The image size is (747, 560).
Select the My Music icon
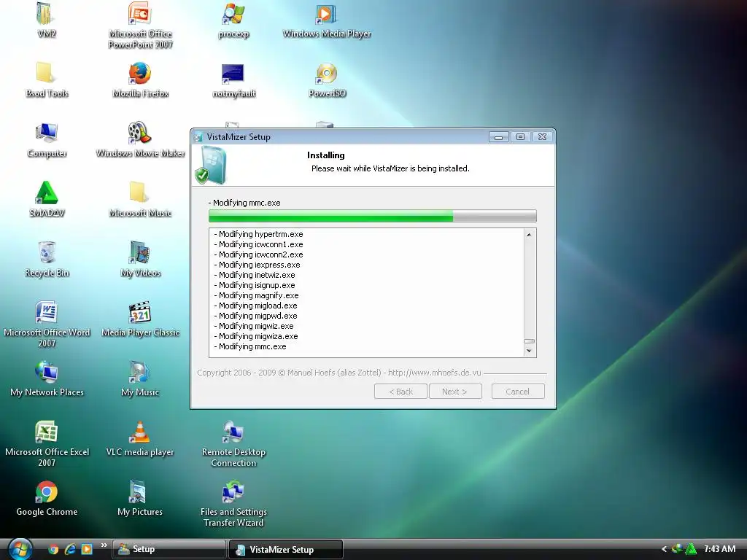(140, 378)
